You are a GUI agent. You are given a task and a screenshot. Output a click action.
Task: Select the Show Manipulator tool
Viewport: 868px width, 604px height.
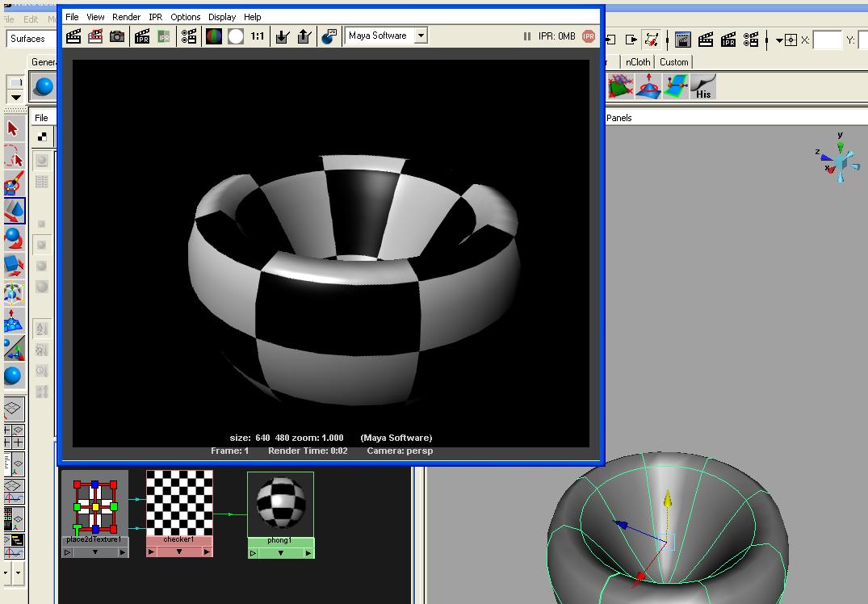click(x=13, y=348)
